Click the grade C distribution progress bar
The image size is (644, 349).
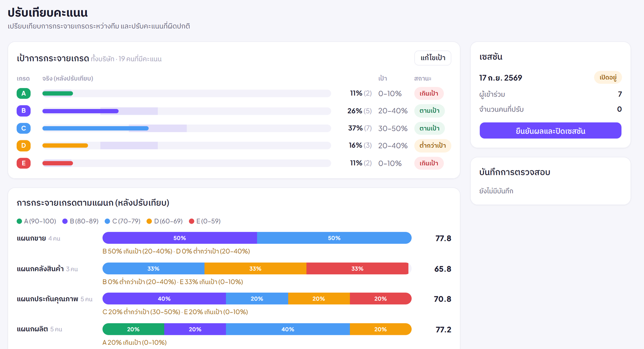coord(186,128)
